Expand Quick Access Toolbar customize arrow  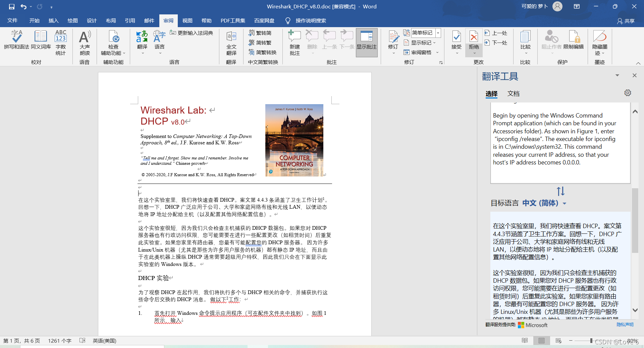point(51,7)
